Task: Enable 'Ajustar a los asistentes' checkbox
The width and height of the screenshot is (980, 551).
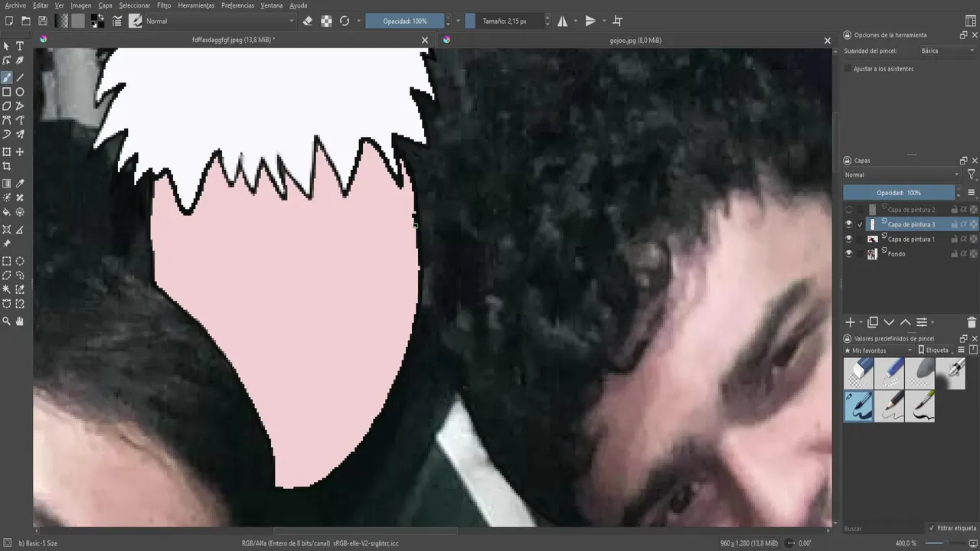Action: coord(848,69)
